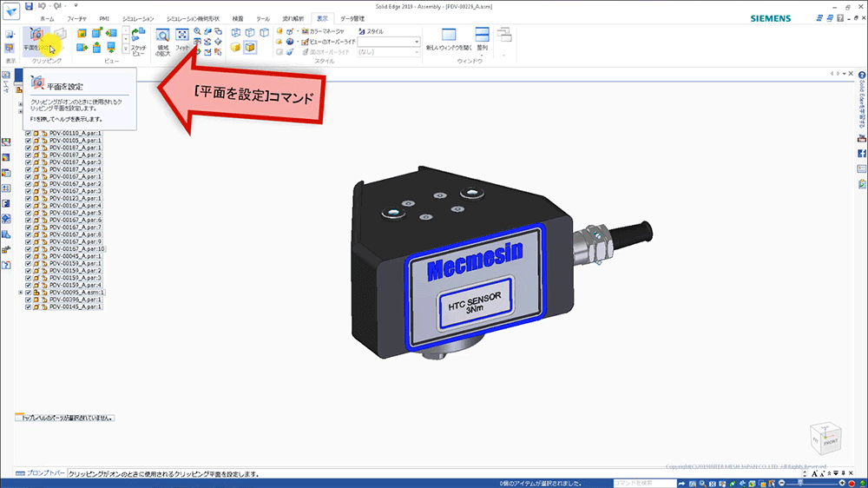
Task: Click the Arrange (整列) windows icon
Action: pyautogui.click(x=482, y=36)
